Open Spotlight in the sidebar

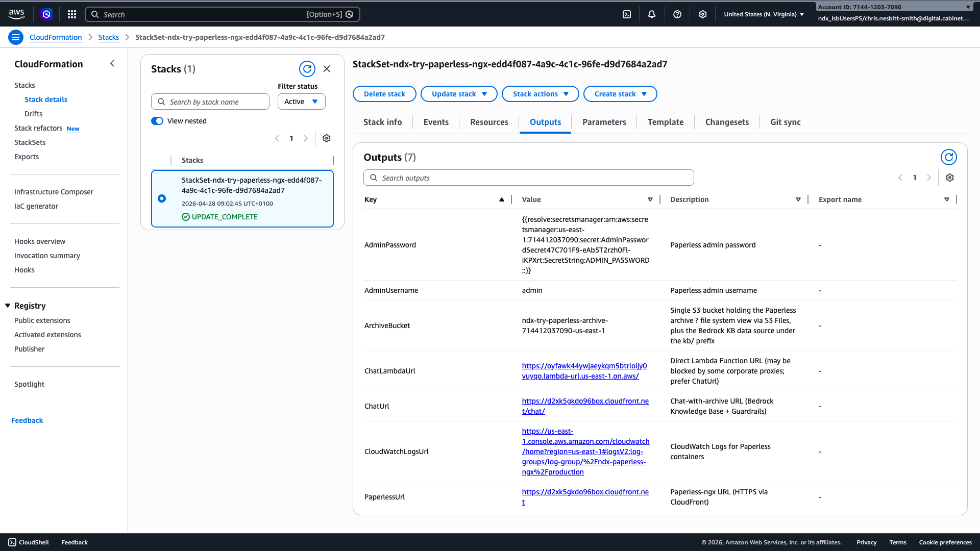(30, 384)
